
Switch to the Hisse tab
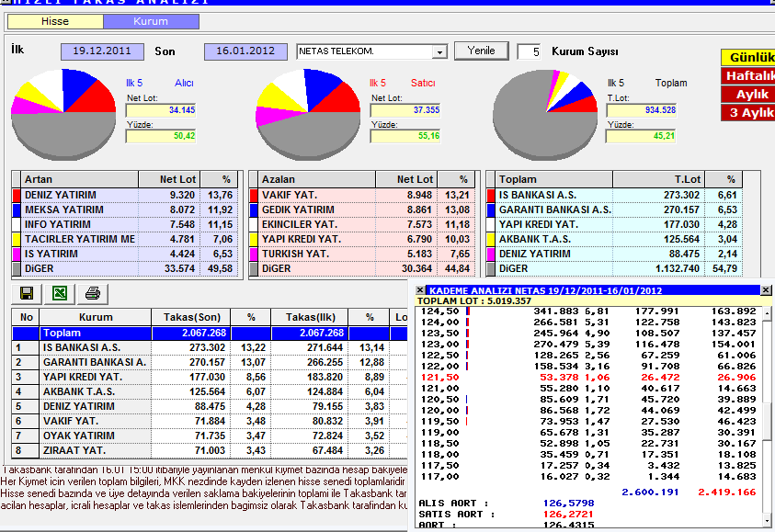(x=55, y=21)
